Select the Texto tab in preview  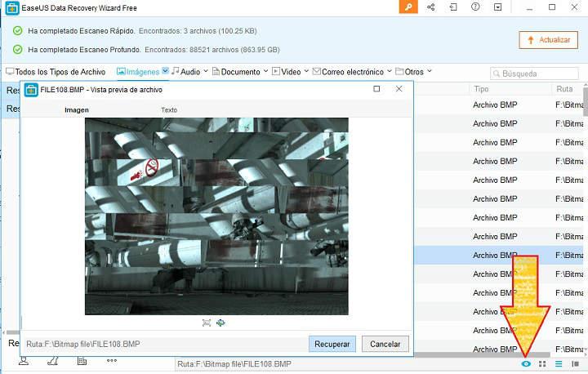169,109
